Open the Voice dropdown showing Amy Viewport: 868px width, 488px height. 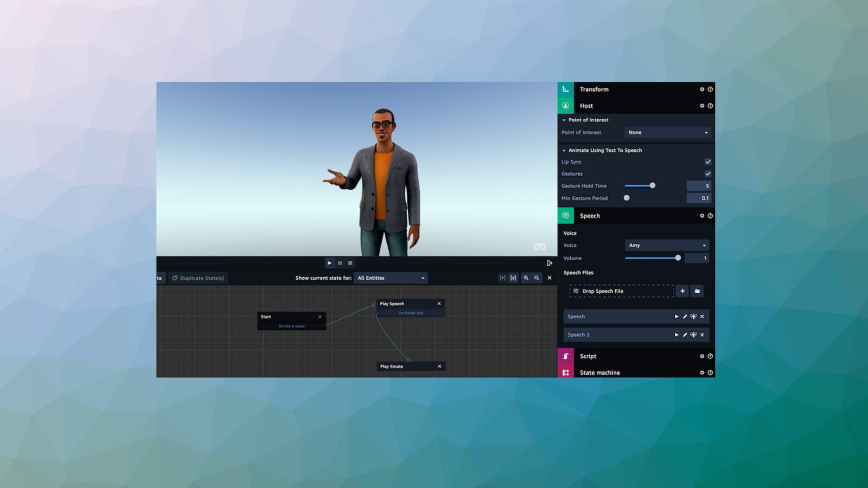667,246
